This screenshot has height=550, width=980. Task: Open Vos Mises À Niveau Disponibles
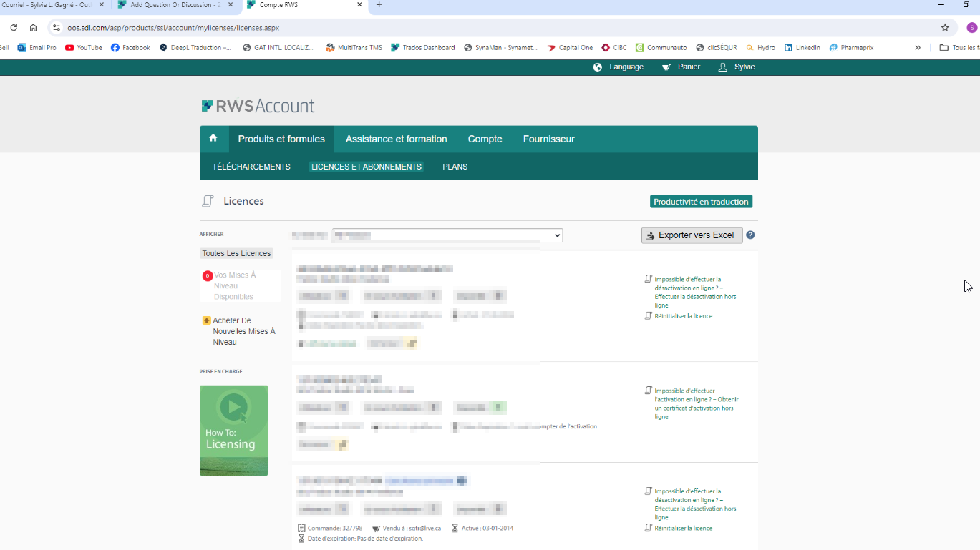click(233, 285)
